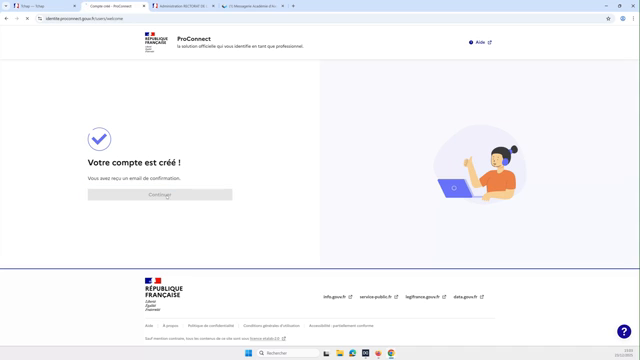
Task: Open data.gouv.fr footer link
Action: [x=468, y=297]
